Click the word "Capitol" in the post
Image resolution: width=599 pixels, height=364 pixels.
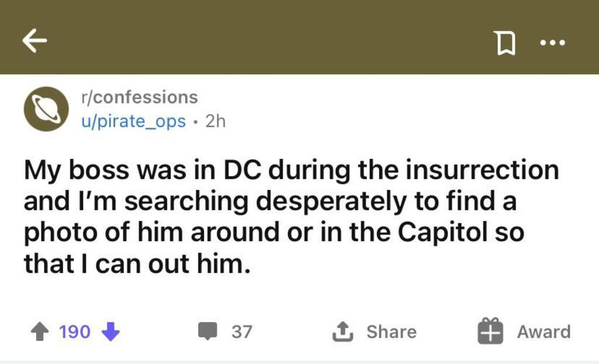[443, 233]
